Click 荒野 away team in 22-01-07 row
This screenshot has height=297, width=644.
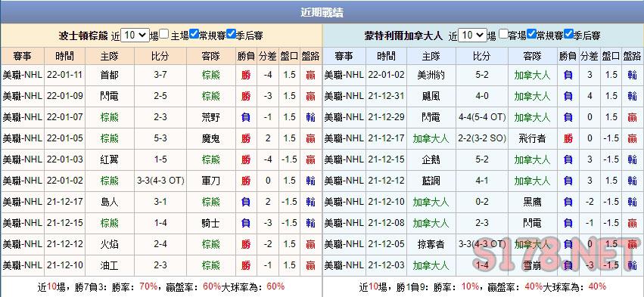tap(210, 117)
